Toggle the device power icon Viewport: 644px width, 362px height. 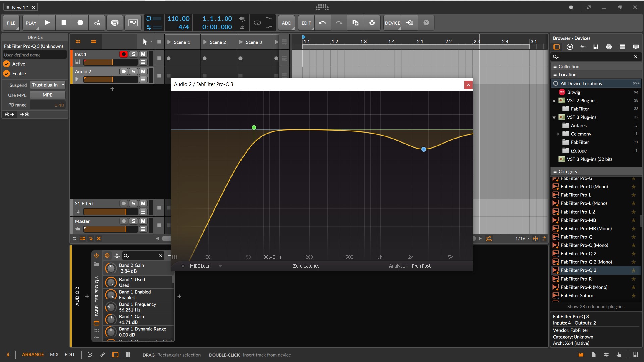(96, 256)
